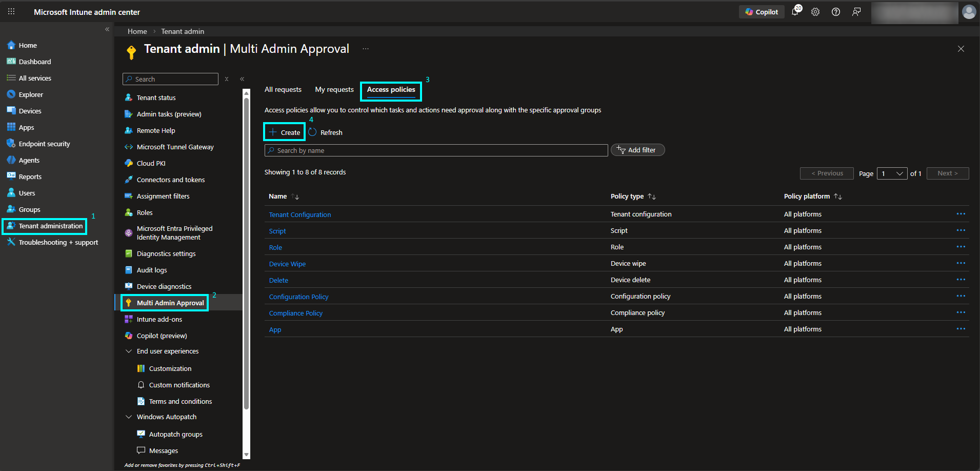Collapse the Windows Autopatch section
The image size is (980, 471).
[x=129, y=417]
